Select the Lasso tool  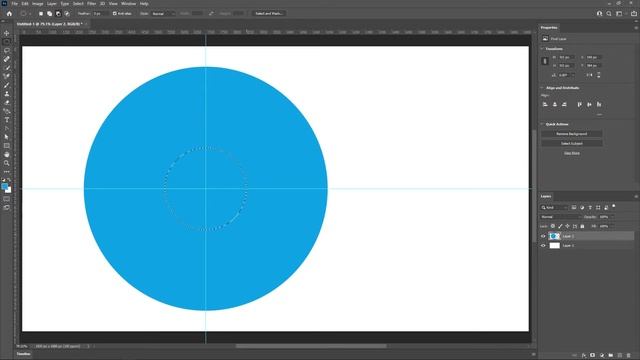tap(7, 50)
